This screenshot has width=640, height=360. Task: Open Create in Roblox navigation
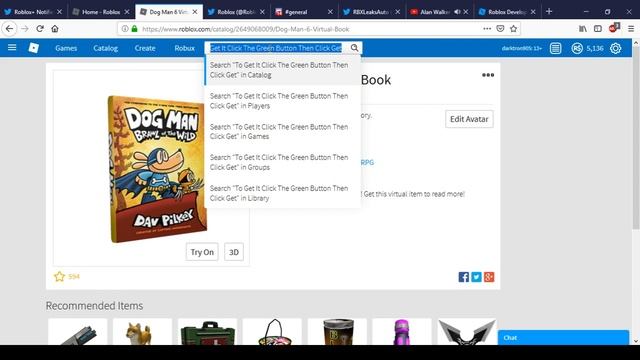point(145,48)
